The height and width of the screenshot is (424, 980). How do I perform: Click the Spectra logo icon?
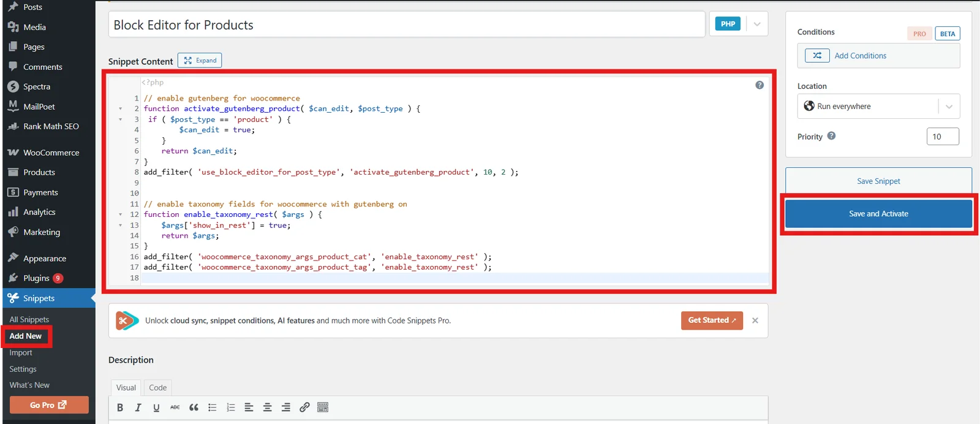coord(13,86)
